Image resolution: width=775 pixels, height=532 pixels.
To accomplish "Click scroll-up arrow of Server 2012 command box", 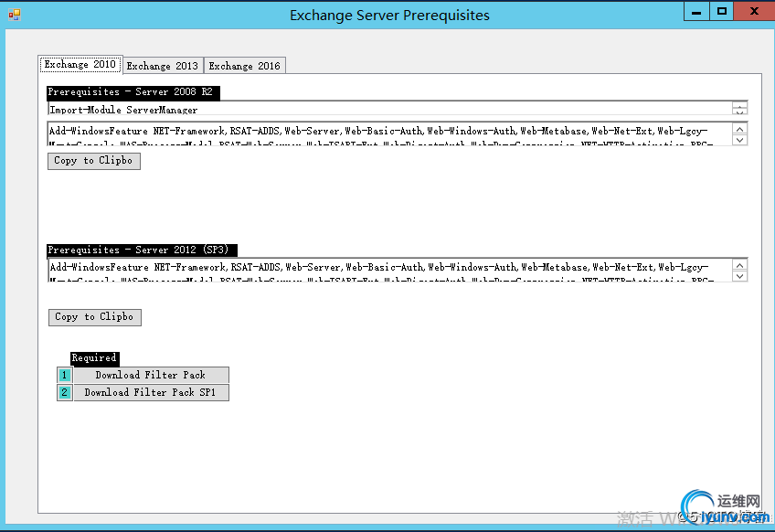I will pos(740,265).
